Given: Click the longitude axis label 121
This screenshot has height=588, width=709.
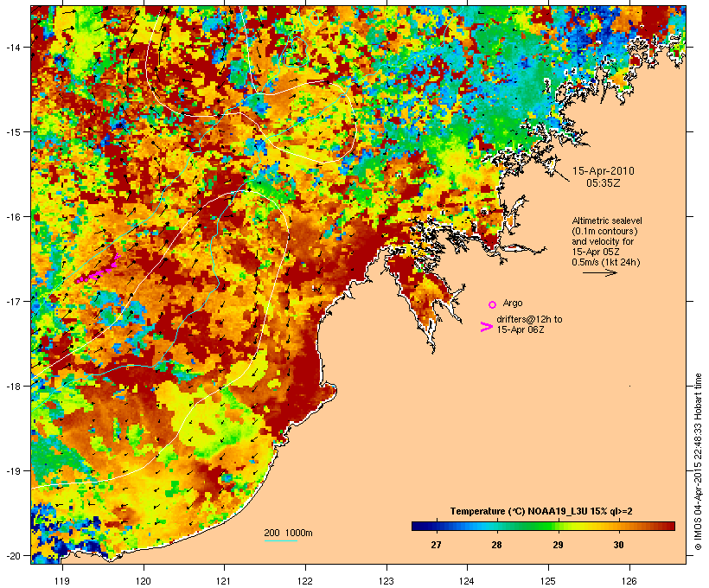Looking at the screenshot, I should pos(224,581).
